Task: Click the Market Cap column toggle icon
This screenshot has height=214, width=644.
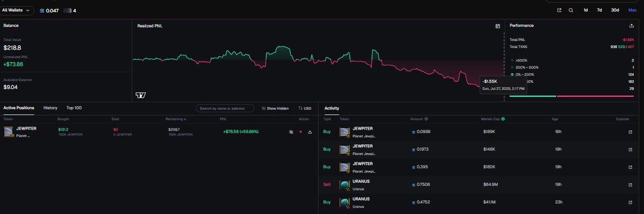Action: point(503,119)
